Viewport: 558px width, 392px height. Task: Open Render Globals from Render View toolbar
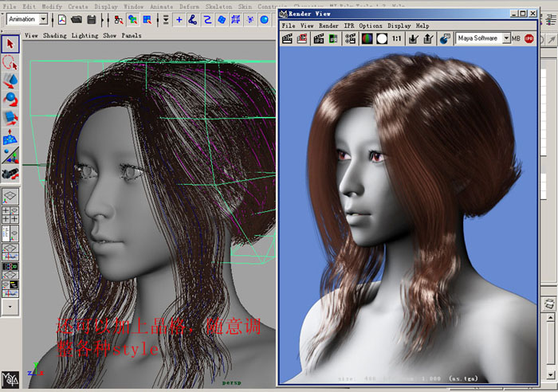pyautogui.click(x=350, y=38)
